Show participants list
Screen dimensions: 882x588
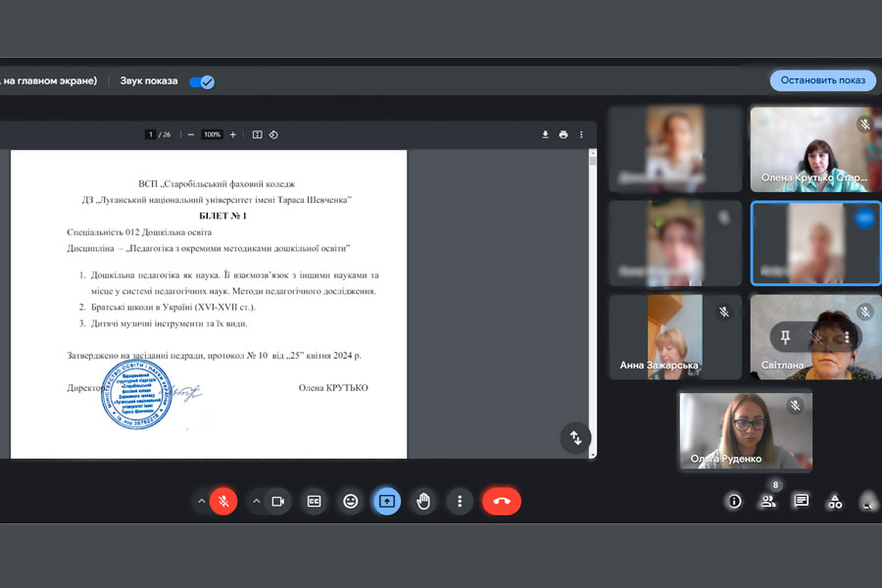pos(767,501)
